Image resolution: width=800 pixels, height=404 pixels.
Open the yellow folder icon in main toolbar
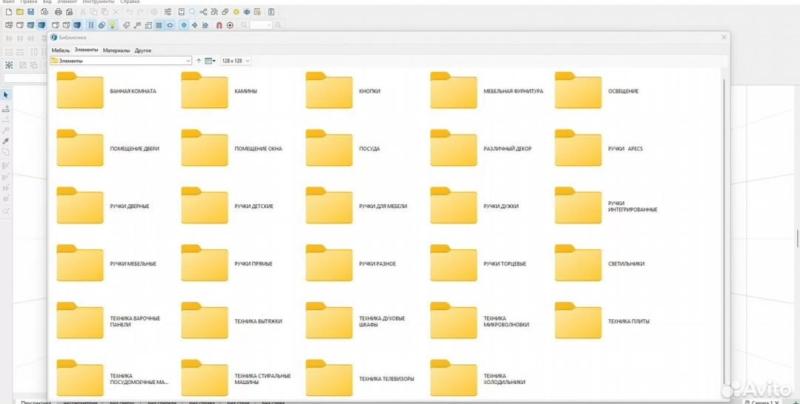[x=19, y=12]
